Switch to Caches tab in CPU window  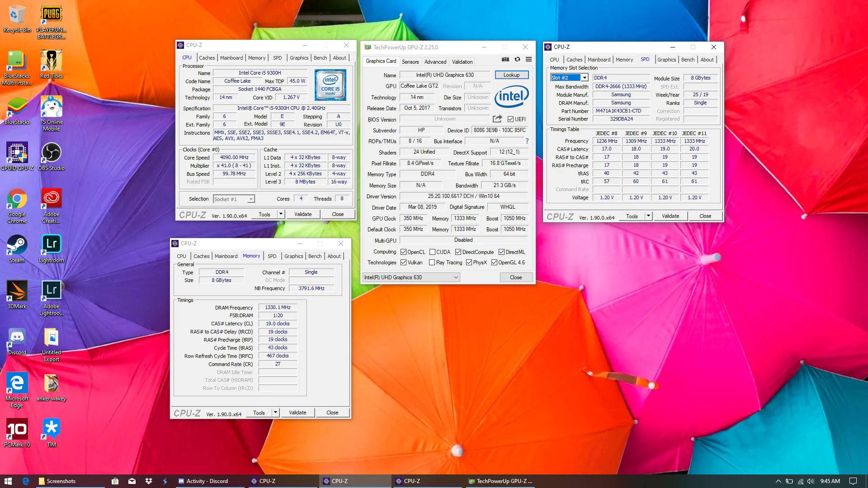coord(207,58)
